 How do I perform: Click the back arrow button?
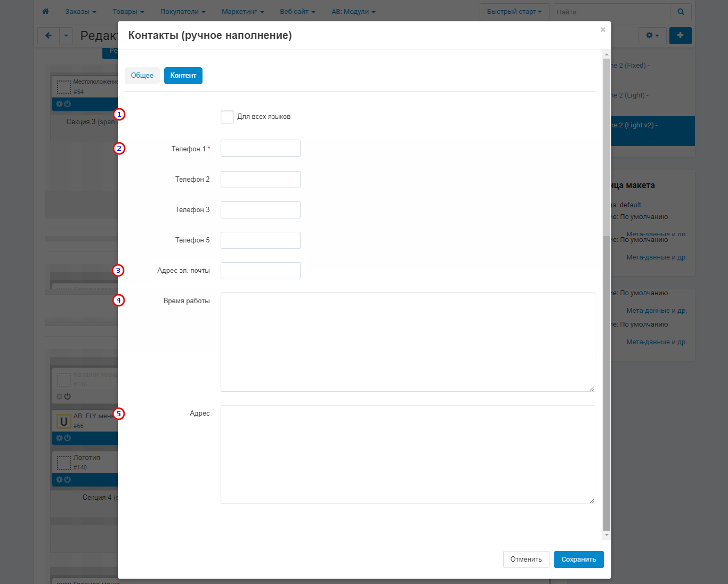click(x=48, y=36)
